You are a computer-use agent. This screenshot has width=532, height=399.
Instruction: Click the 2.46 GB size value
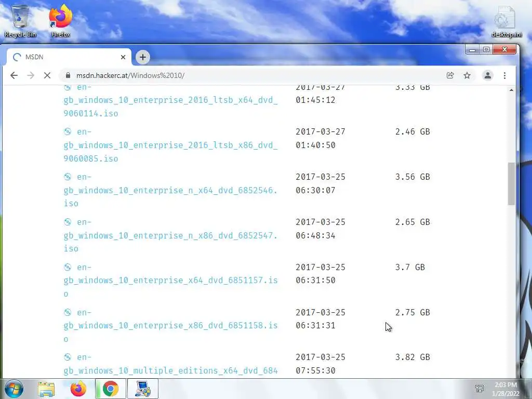point(413,131)
